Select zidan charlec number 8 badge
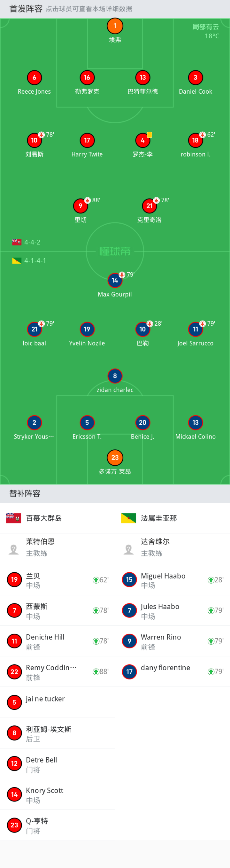Image resolution: width=230 pixels, height=868 pixels. (115, 376)
